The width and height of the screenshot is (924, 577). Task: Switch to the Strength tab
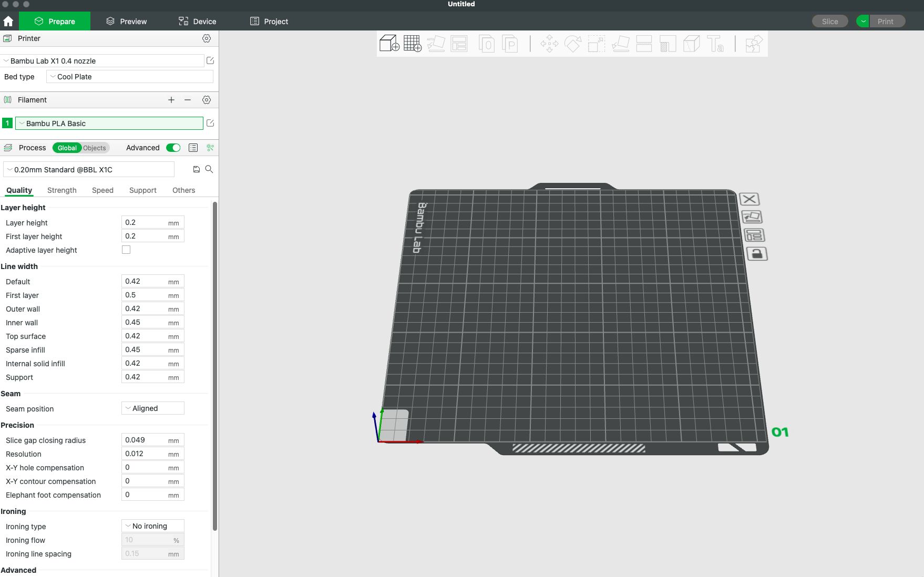click(x=62, y=190)
